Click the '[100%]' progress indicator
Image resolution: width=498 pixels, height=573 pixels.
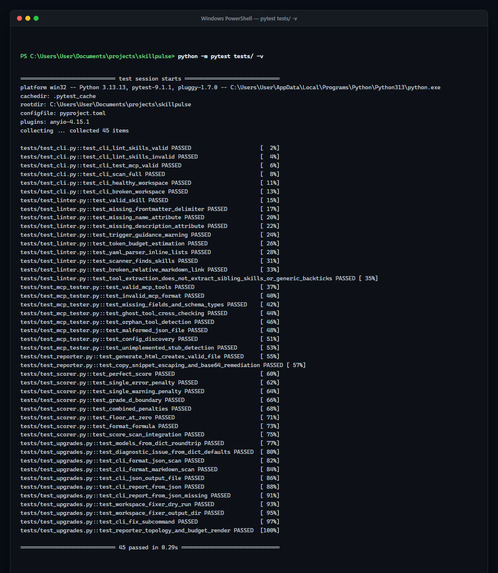click(270, 531)
